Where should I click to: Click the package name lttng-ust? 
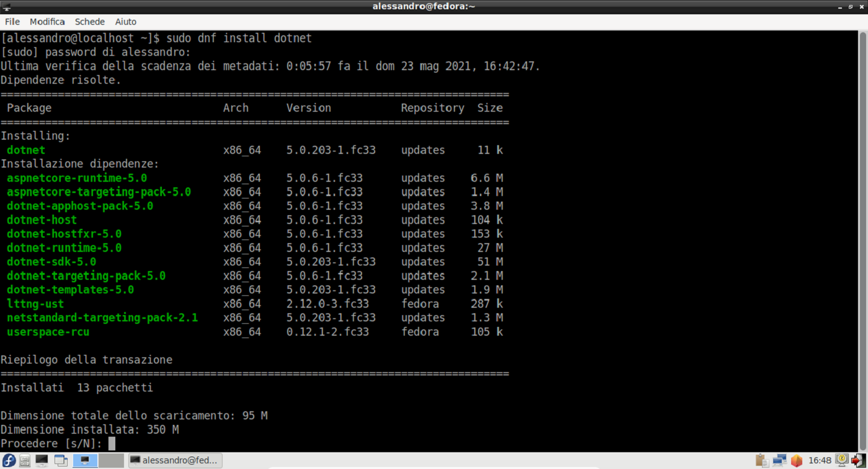point(35,304)
